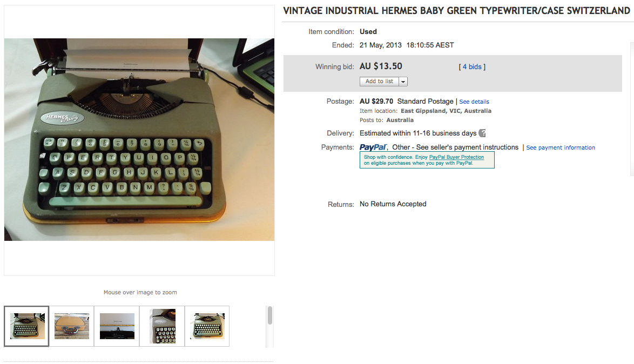Select the keyboard close-up thumbnail
This screenshot has width=634, height=364.
(x=162, y=326)
